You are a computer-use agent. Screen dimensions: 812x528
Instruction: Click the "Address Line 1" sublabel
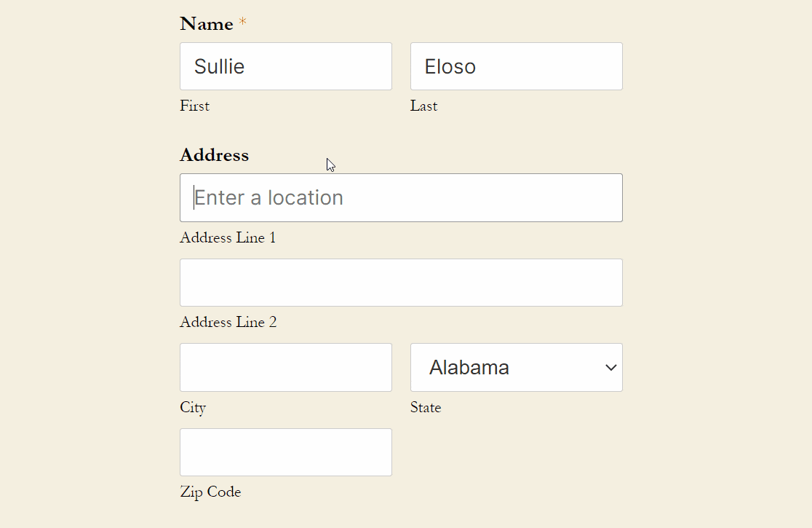click(228, 238)
